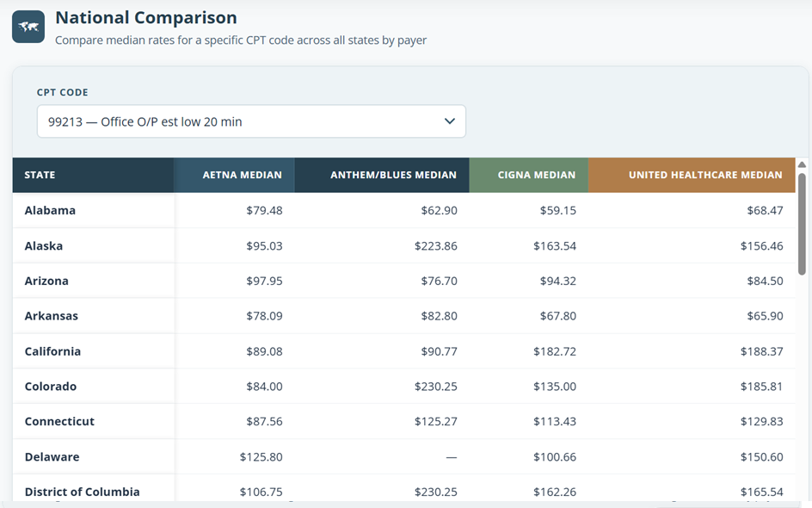Click Delaware's Cigna value $100.66

tap(555, 456)
